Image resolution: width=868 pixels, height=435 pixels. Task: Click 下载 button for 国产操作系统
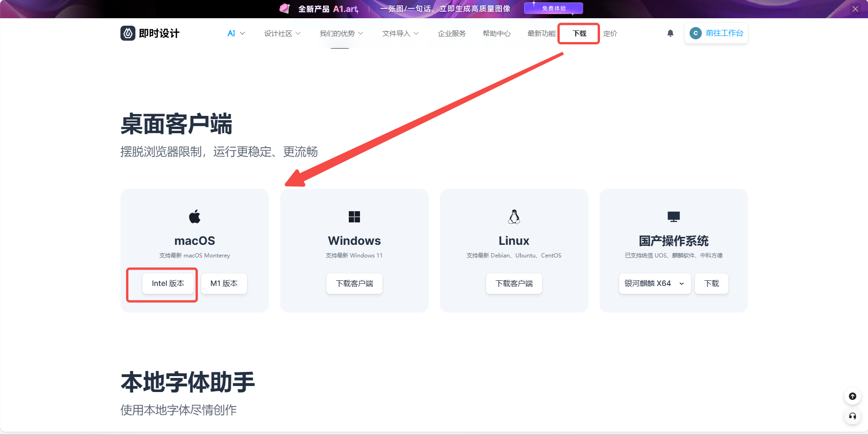712,284
